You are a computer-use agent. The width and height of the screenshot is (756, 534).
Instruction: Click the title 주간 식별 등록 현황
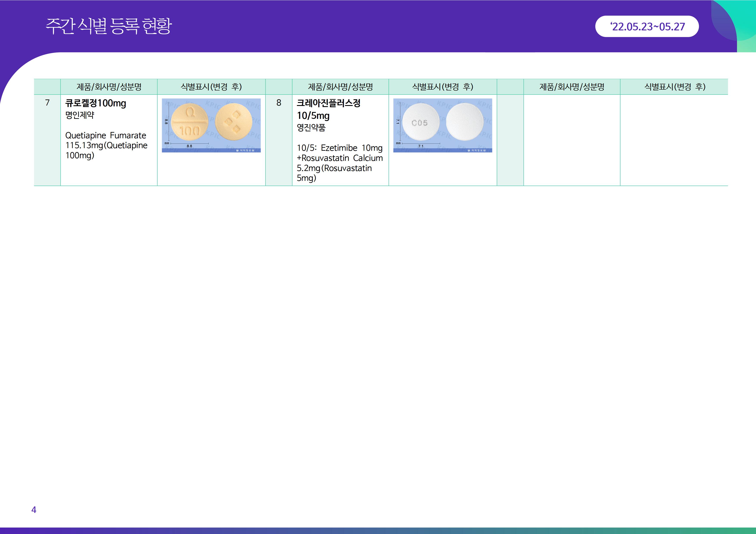[x=109, y=26]
